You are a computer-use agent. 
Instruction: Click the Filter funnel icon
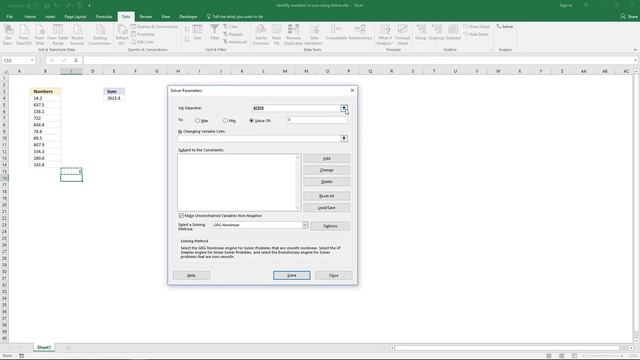tap(214, 33)
